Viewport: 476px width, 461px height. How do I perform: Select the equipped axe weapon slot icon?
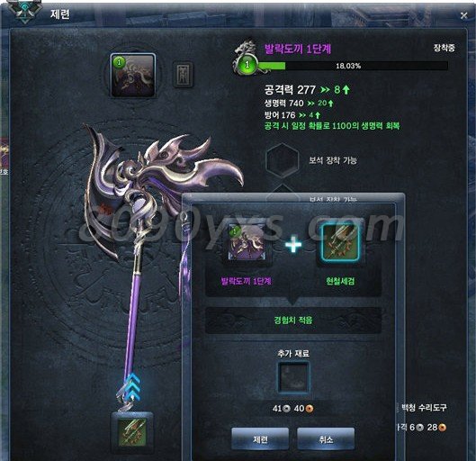pos(133,76)
